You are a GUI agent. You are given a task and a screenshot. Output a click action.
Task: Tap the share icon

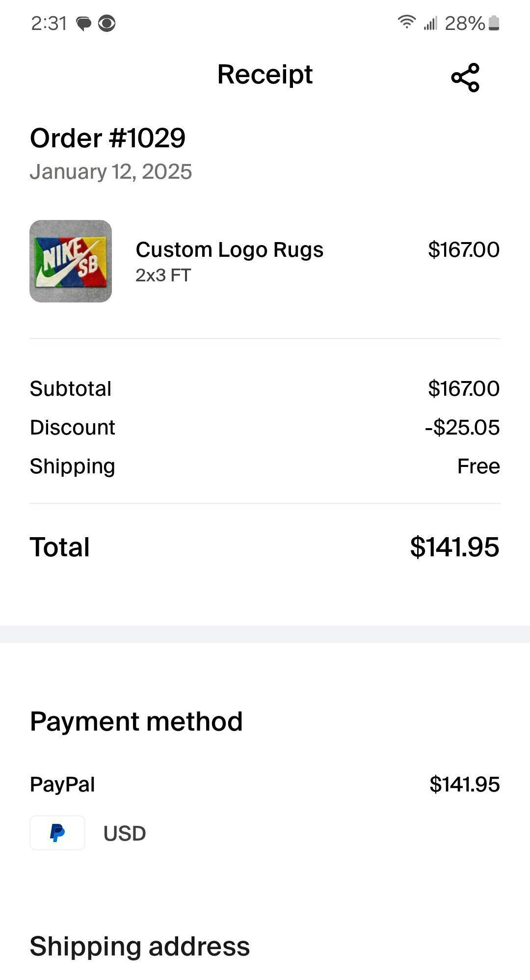coord(465,78)
